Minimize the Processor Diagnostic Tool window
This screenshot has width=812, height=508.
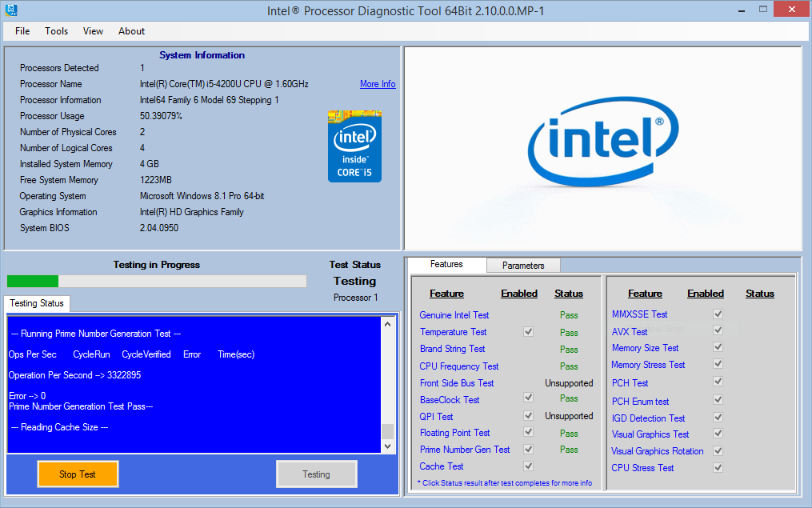tap(742, 10)
